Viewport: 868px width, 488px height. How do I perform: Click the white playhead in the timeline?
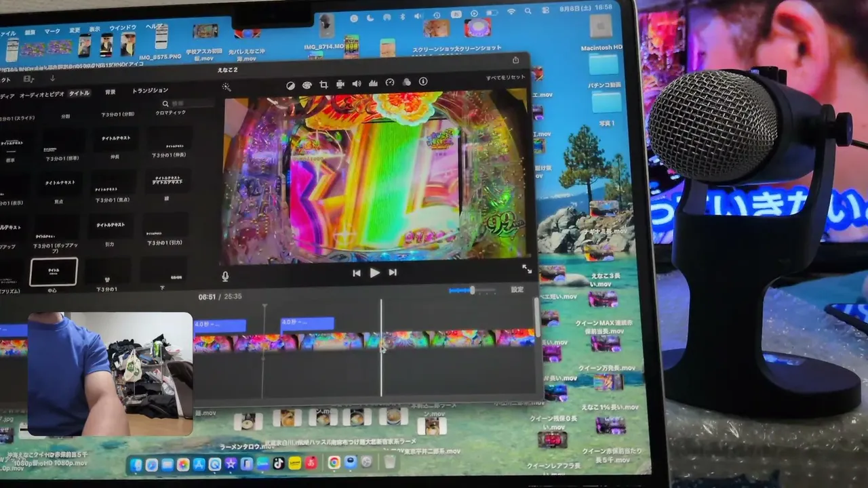pyautogui.click(x=381, y=347)
